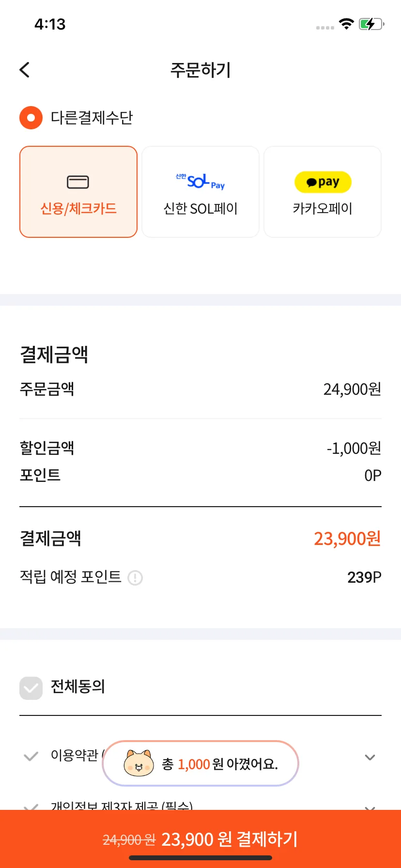Tap the 신한 SOL페이 text label

[x=200, y=209]
